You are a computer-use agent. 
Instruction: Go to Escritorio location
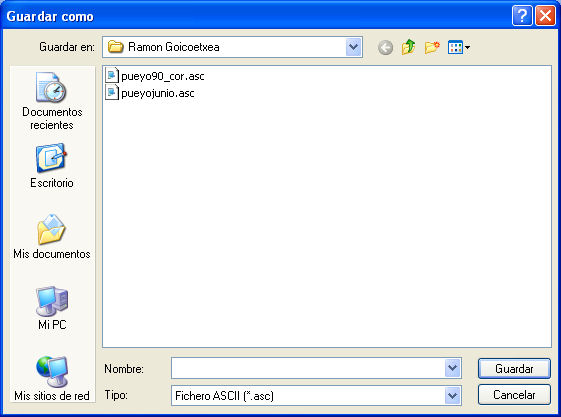tap(52, 166)
